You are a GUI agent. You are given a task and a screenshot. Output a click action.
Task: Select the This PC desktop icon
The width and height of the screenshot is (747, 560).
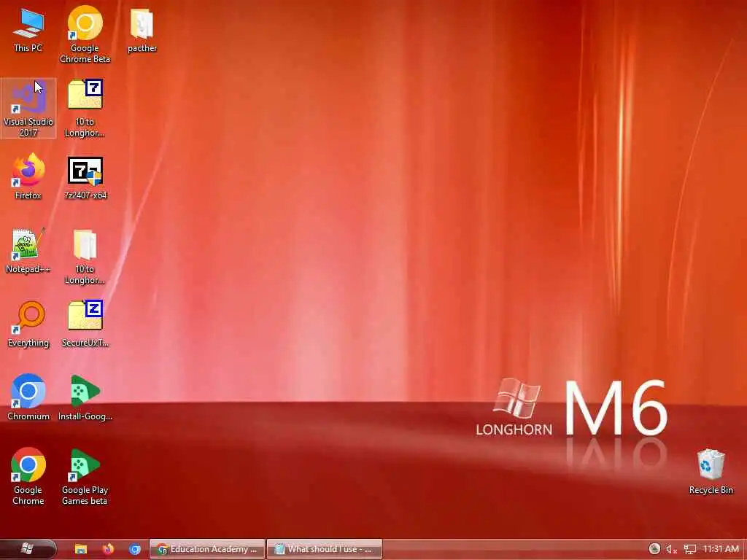coord(28,29)
